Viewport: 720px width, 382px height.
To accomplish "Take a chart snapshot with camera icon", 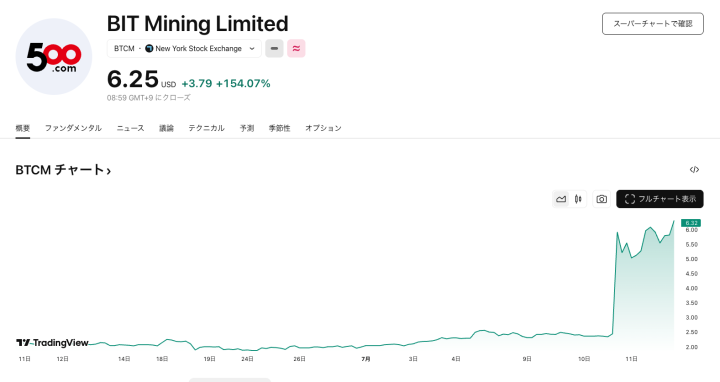I will click(x=602, y=199).
